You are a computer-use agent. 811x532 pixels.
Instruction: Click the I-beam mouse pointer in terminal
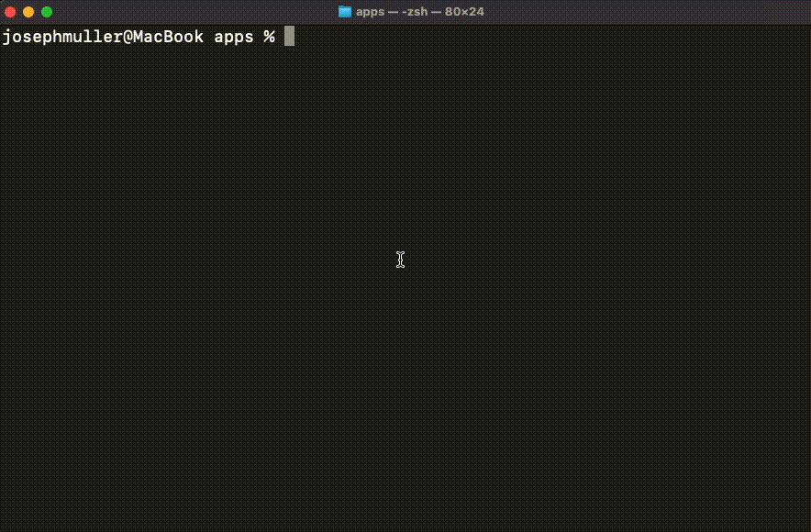(401, 260)
